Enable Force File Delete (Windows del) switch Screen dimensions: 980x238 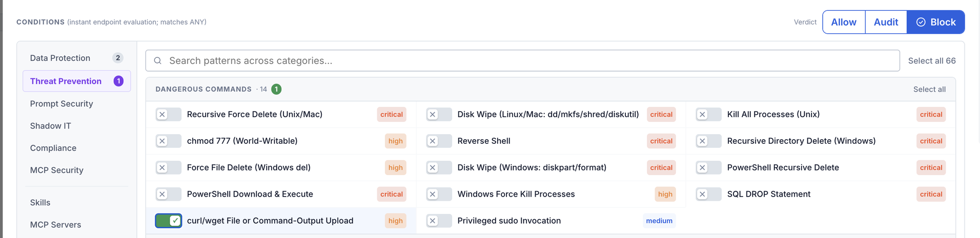[x=169, y=168]
